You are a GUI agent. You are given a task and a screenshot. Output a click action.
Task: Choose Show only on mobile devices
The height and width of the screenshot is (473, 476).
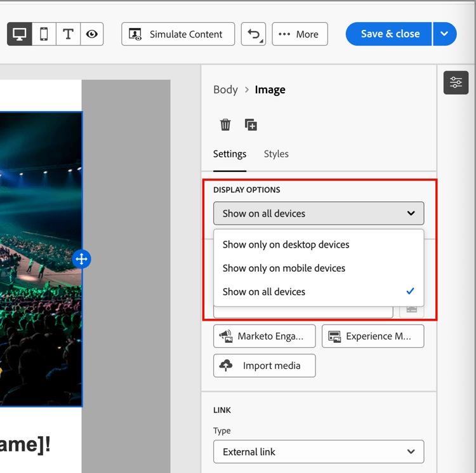pos(284,268)
